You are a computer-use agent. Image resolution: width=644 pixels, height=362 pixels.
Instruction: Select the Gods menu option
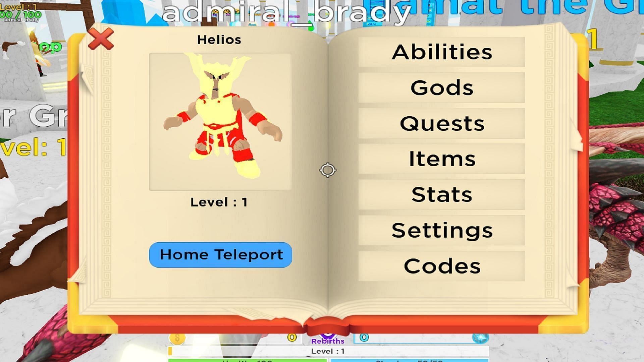click(x=441, y=87)
